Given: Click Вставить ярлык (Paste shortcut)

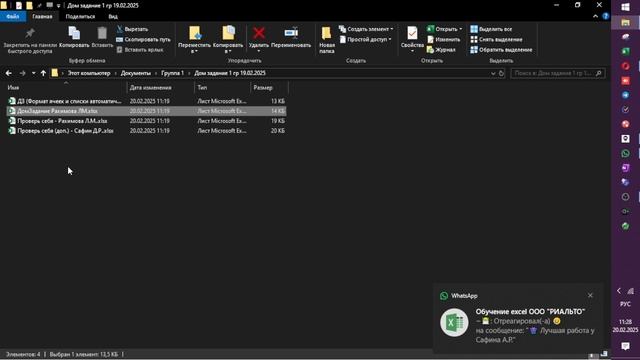Looking at the screenshot, I should (x=140, y=50).
